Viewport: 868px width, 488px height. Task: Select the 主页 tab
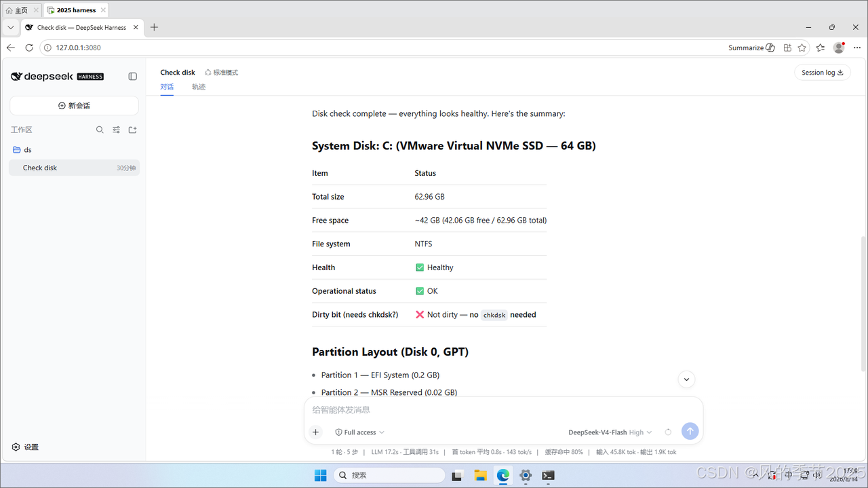coord(21,10)
